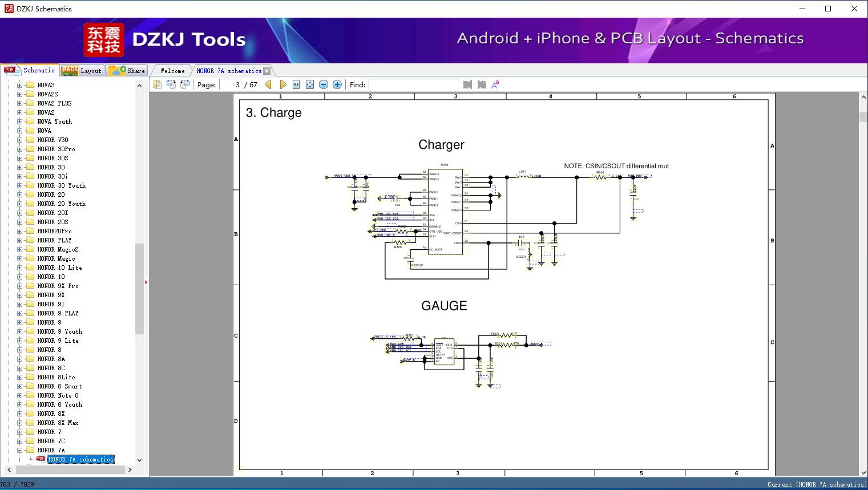Go to the next page arrow
This screenshot has width=868, height=490.
[x=282, y=84]
